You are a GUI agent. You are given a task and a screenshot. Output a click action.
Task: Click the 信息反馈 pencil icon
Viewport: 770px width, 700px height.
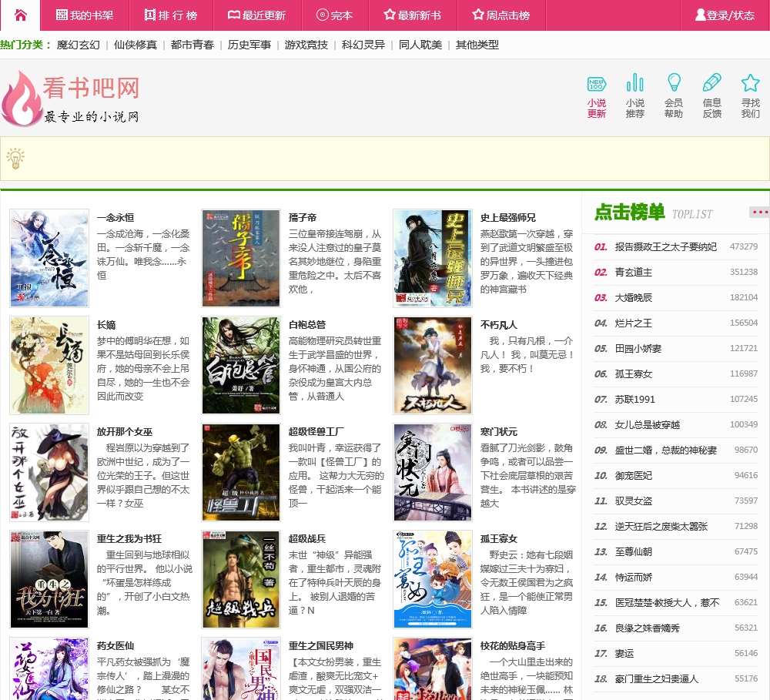click(712, 82)
